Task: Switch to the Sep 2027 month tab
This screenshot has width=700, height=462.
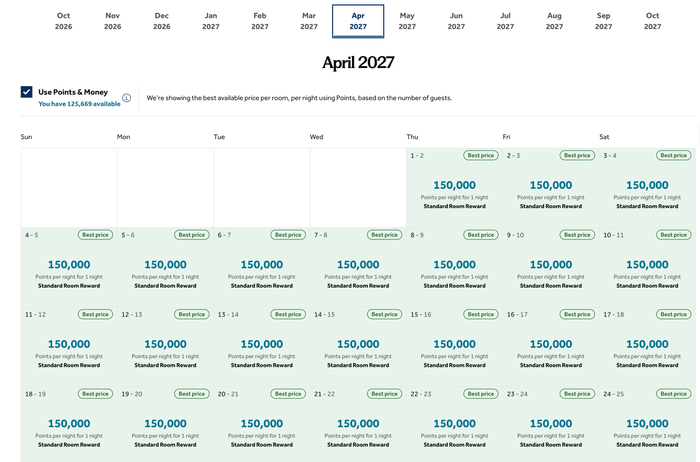Action: (604, 21)
